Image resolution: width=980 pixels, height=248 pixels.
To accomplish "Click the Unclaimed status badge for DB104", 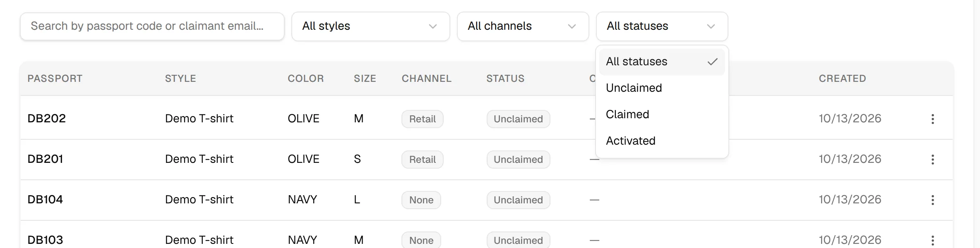I will 519,200.
